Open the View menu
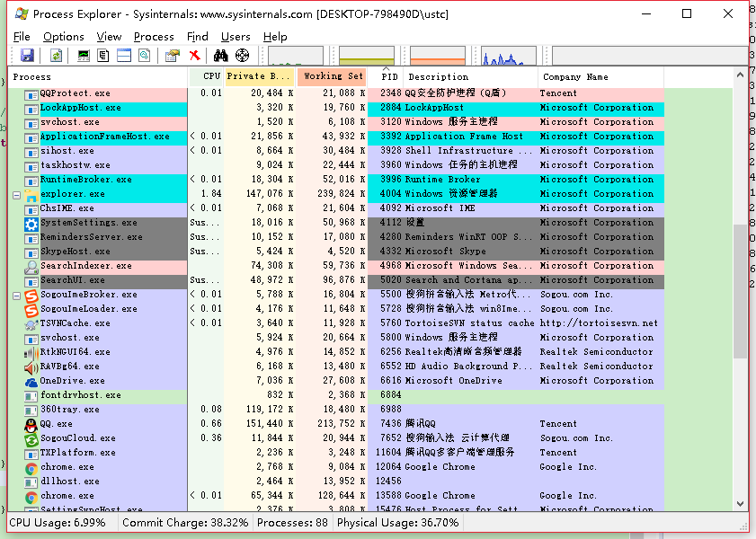The height and width of the screenshot is (539, 756). click(x=109, y=37)
